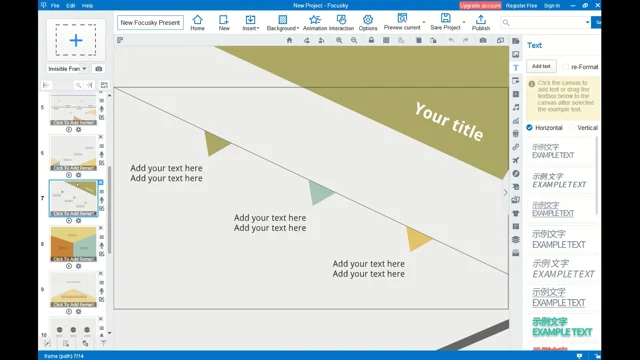640x360 pixels.
Task: Click the undo arrow icon
Action: click(x=451, y=40)
